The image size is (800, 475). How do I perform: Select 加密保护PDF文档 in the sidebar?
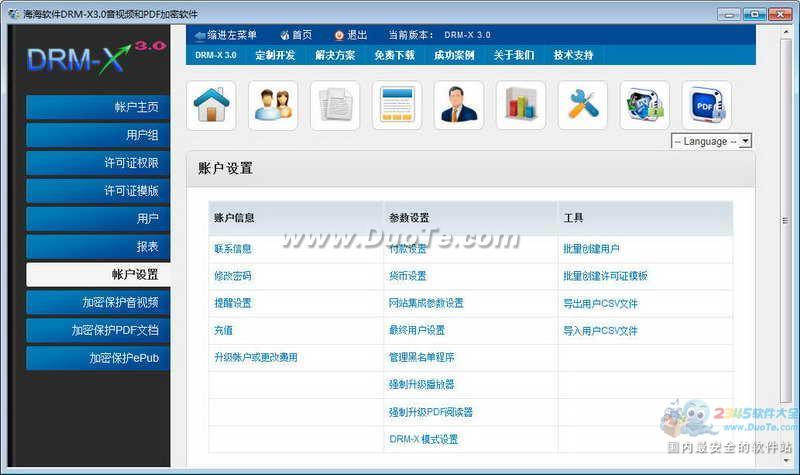coord(98,331)
